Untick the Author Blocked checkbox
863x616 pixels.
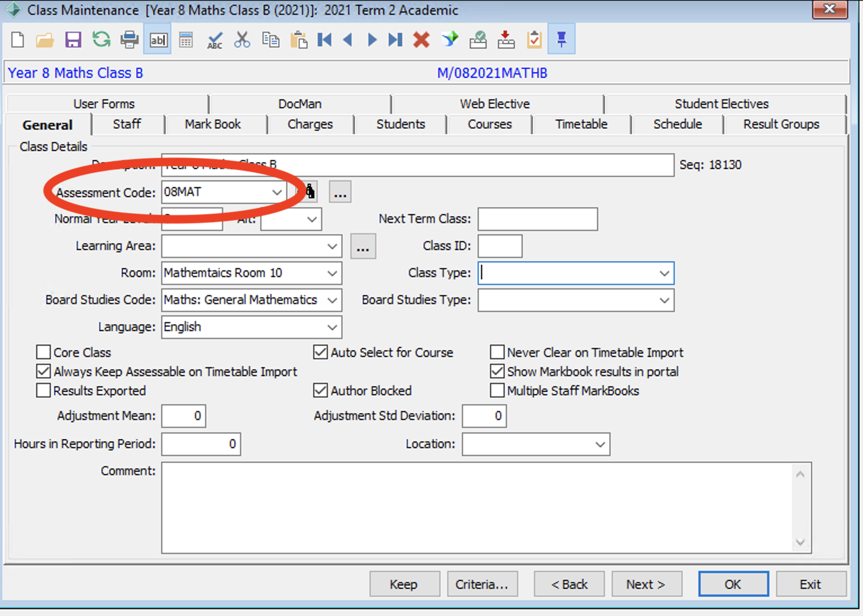321,391
